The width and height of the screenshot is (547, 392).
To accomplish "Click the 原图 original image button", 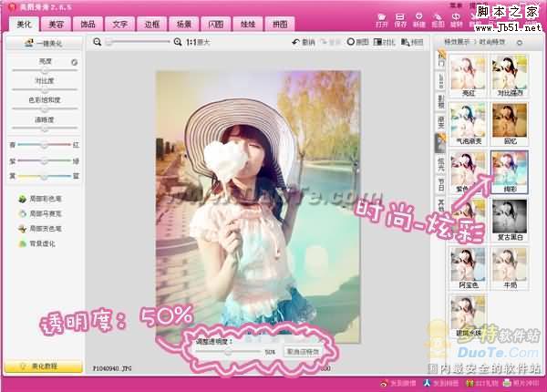I will [x=357, y=42].
